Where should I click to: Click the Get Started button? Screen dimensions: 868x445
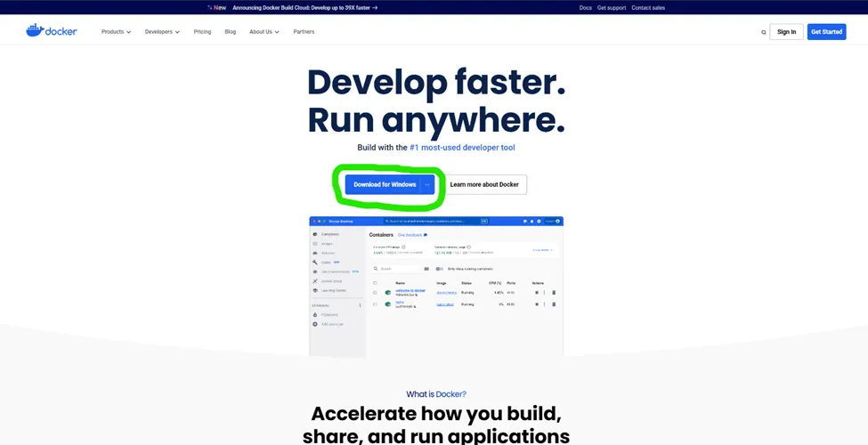826,31
